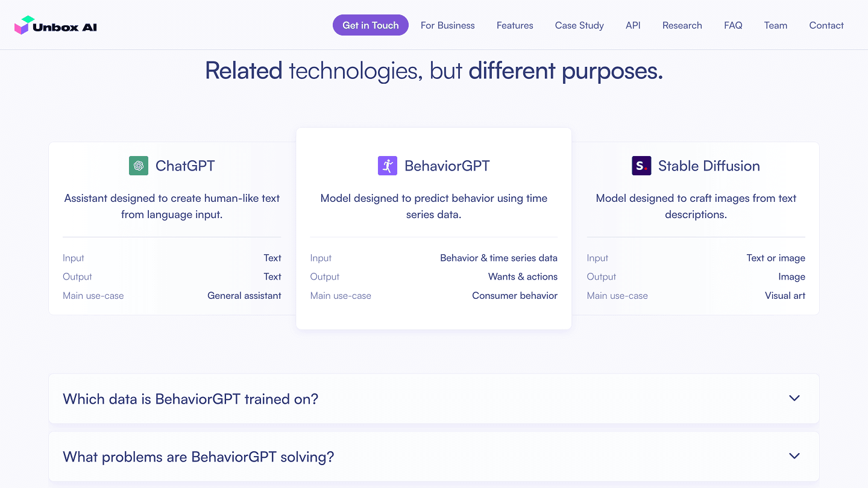
Task: Visit the Team nav link
Action: point(776,25)
